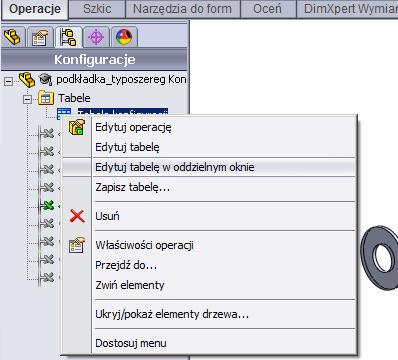The width and height of the screenshot is (398, 360).
Task: Click the design table icon under Tabele
Action: [x=64, y=113]
